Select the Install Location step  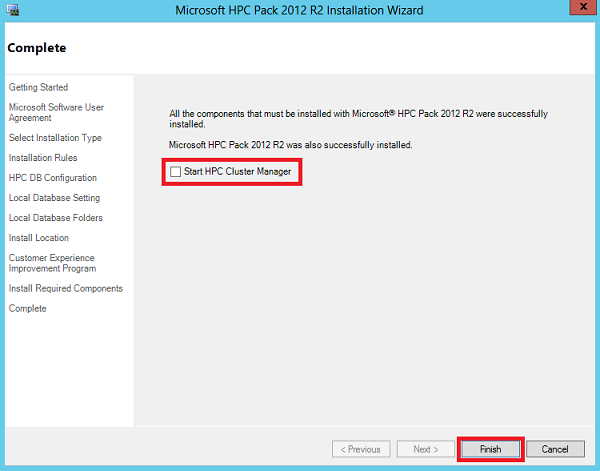(39, 238)
